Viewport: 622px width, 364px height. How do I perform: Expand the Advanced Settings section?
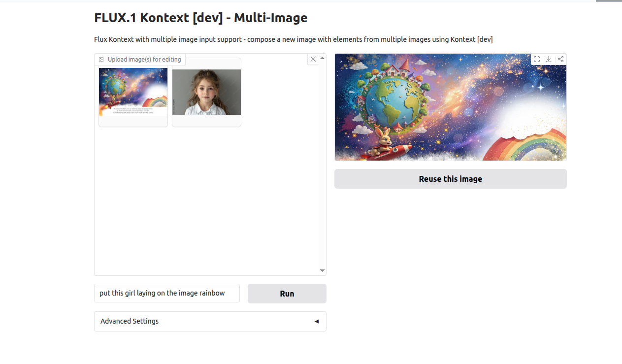point(210,321)
